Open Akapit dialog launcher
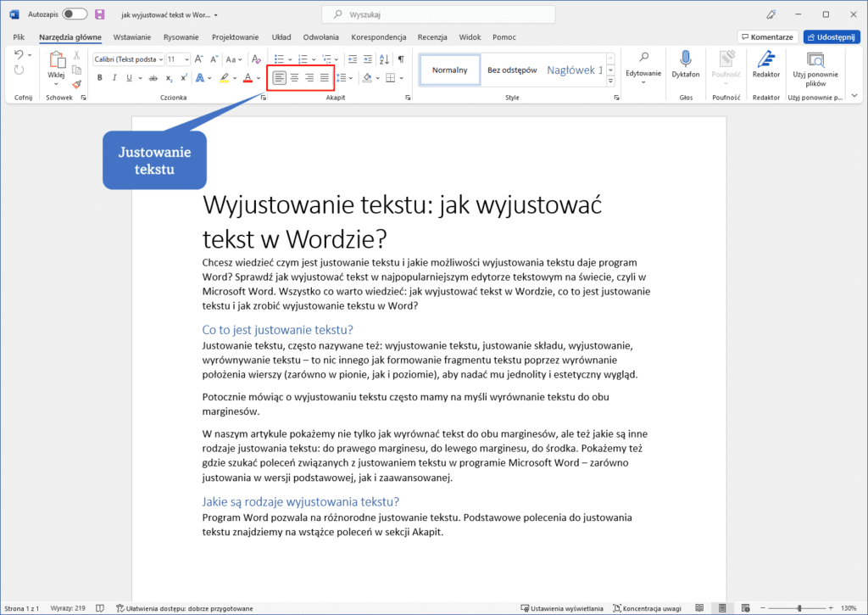 408,98
